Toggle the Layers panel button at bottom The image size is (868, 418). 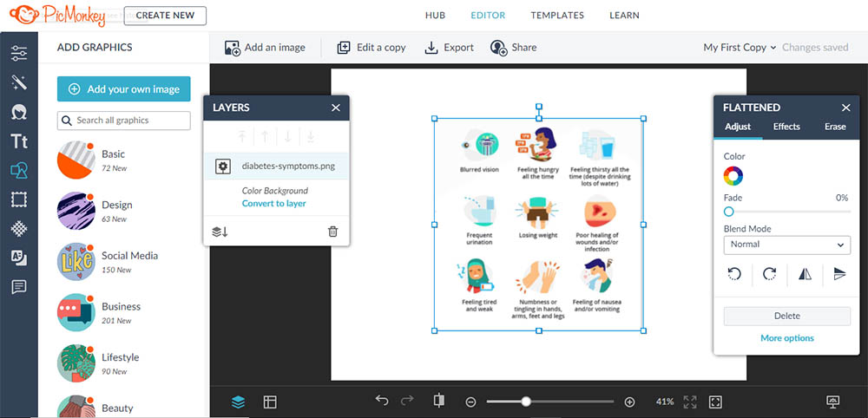[x=238, y=402]
